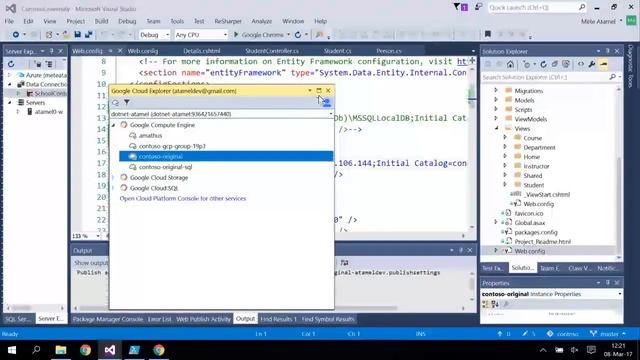Image resolution: width=640 pixels, height=360 pixels.
Task: Select the amathus instance
Action: pos(150,136)
